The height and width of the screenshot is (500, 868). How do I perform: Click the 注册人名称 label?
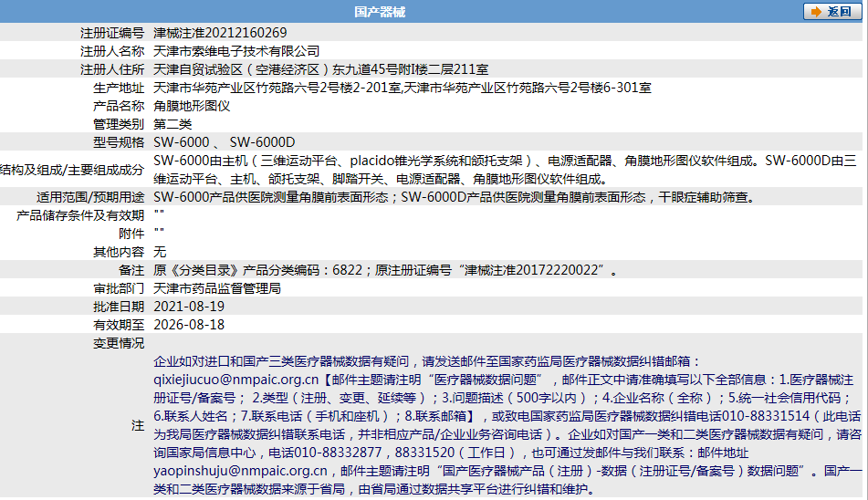tap(112, 51)
